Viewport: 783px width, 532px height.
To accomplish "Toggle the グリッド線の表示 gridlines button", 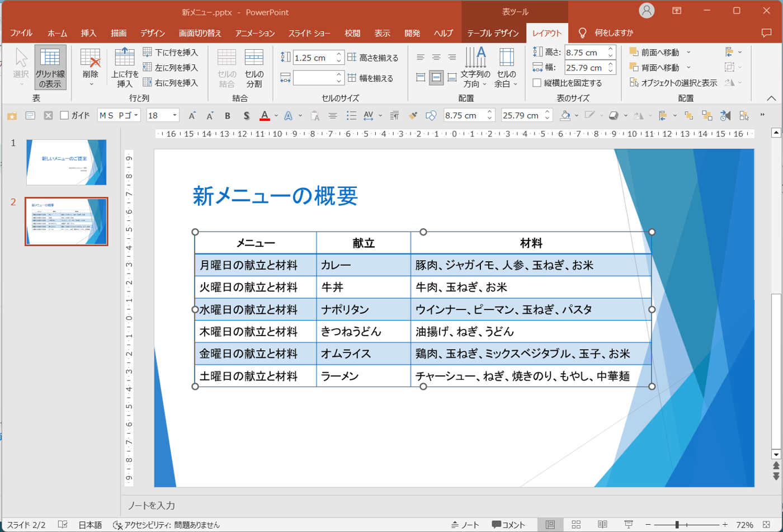I will pyautogui.click(x=50, y=67).
